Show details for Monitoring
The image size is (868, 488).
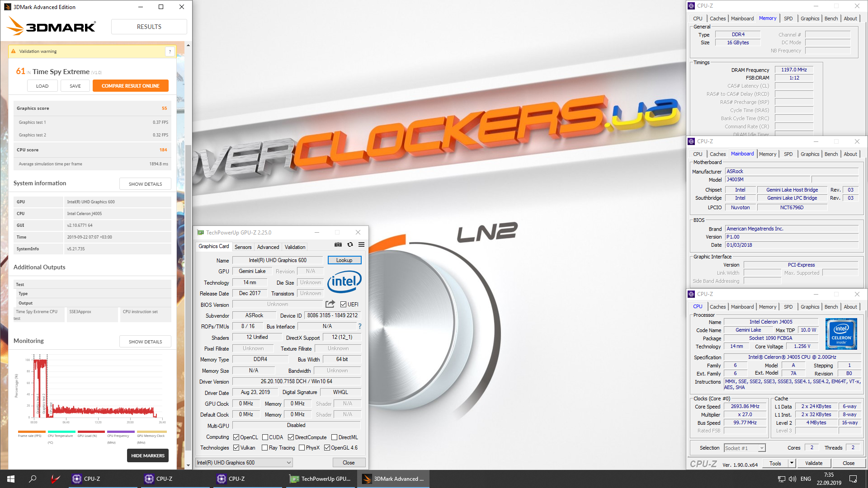pyautogui.click(x=145, y=342)
